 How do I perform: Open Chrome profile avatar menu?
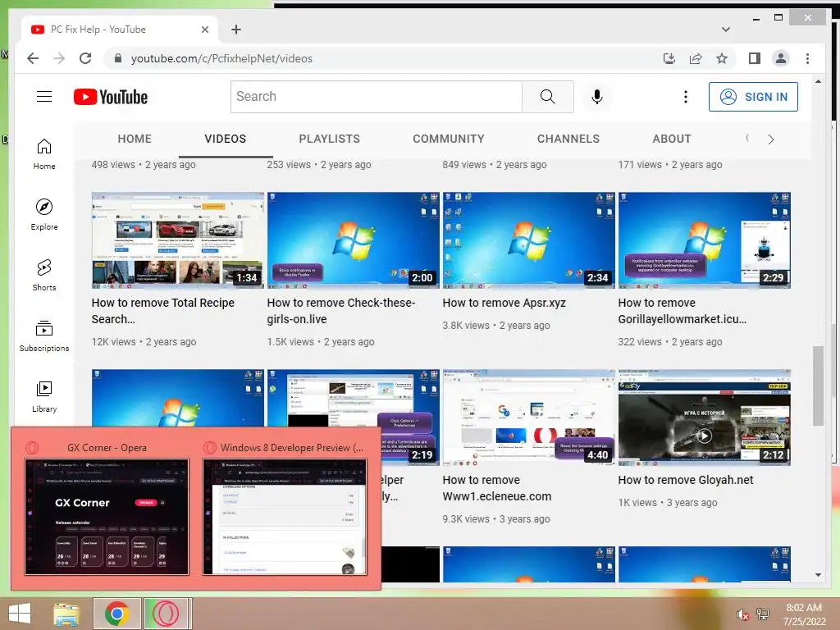pyautogui.click(x=781, y=58)
